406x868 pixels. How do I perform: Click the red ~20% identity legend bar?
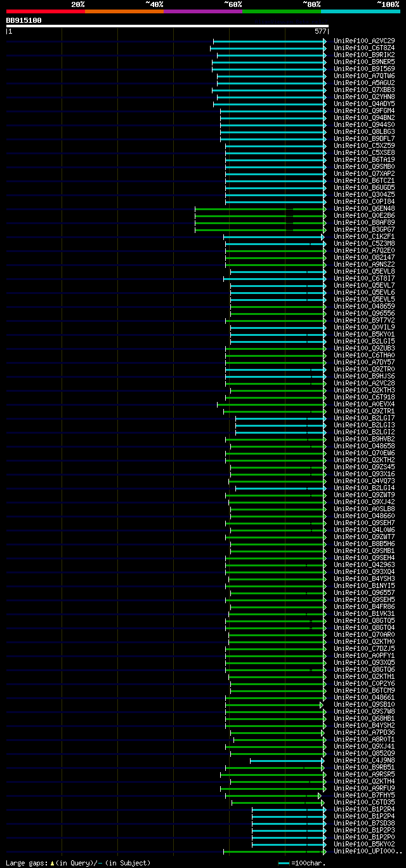coord(46,11)
